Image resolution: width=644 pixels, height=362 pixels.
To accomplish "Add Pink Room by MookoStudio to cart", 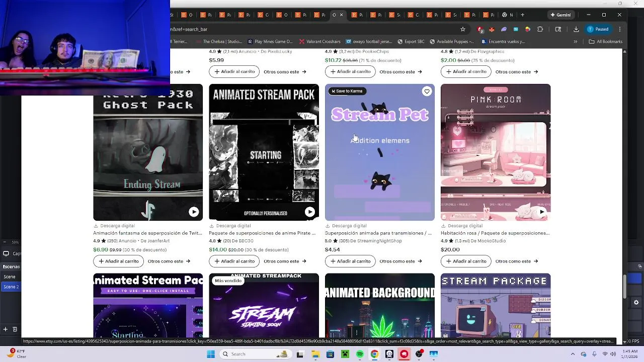I will click(466, 261).
